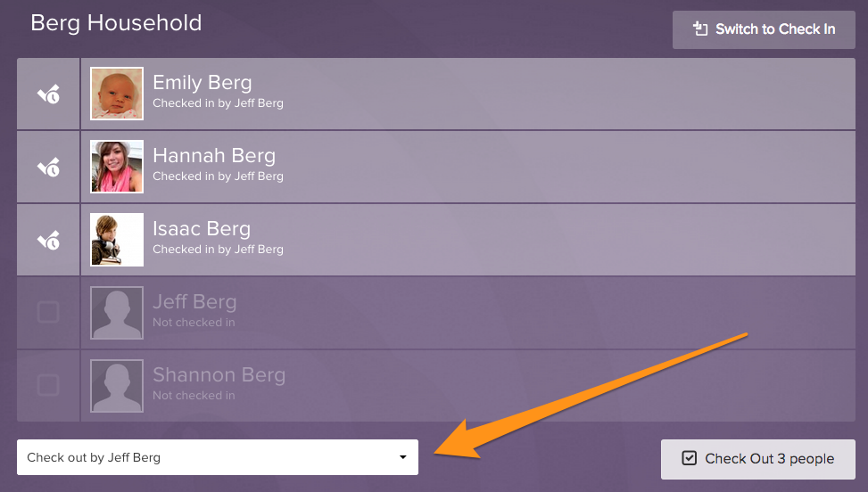Viewport: 868px width, 492px height.
Task: Click Isaac Berg's profile photo
Action: click(117, 240)
